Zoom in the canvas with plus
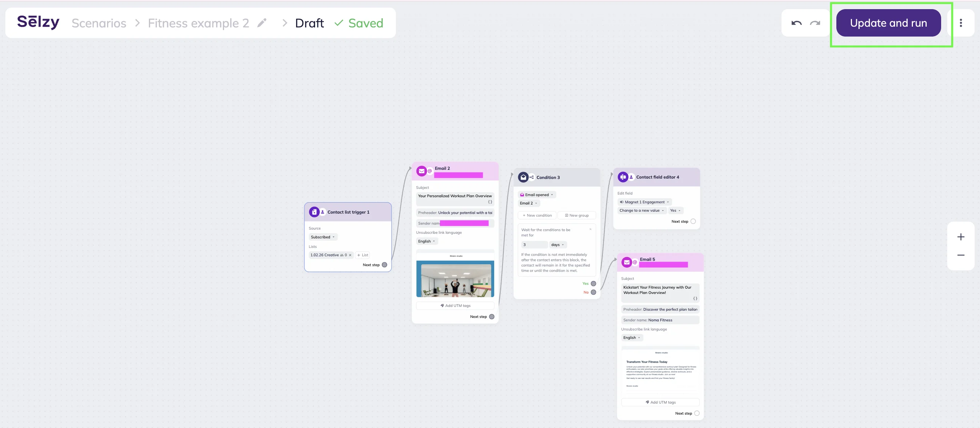The width and height of the screenshot is (980, 428). [x=961, y=237]
